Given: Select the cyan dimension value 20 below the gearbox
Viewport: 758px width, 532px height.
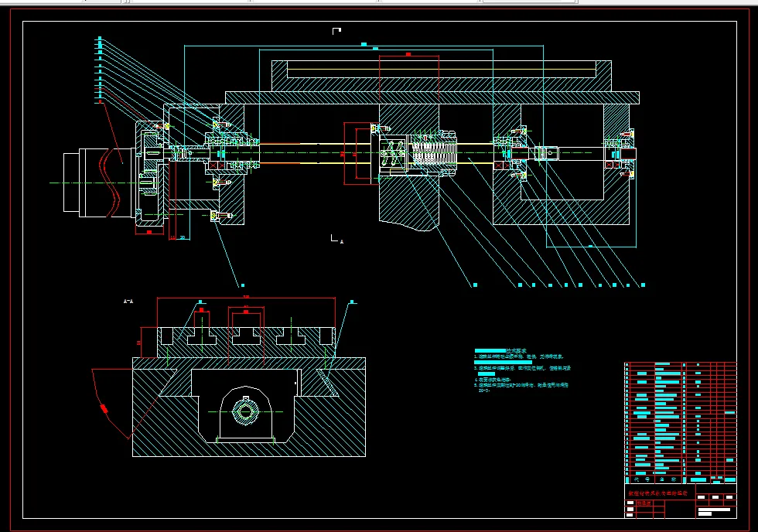Looking at the screenshot, I should click(183, 237).
